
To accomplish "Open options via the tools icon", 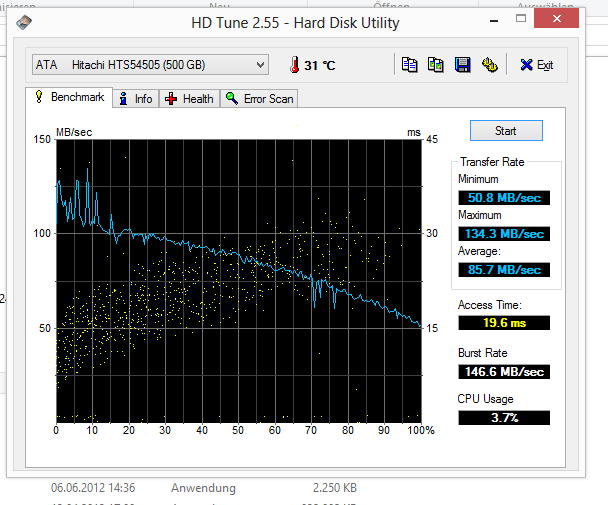I will 489,65.
